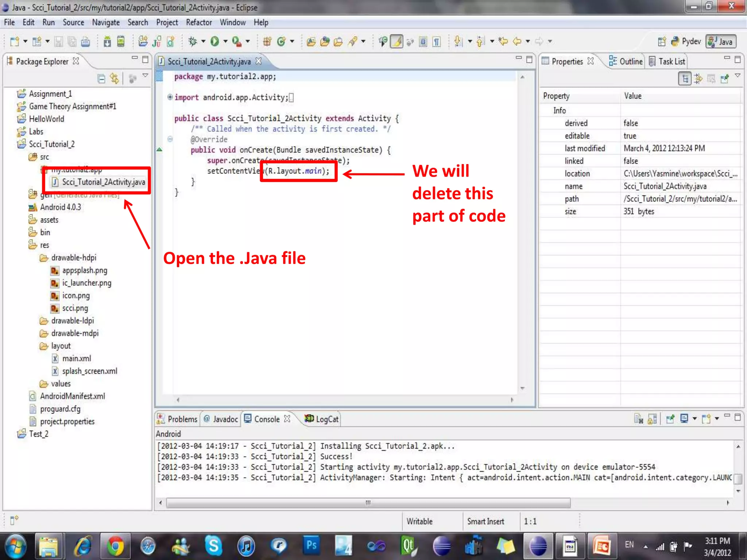Open Properties view menu triangle
Screen dimensions: 747x560
point(738,75)
